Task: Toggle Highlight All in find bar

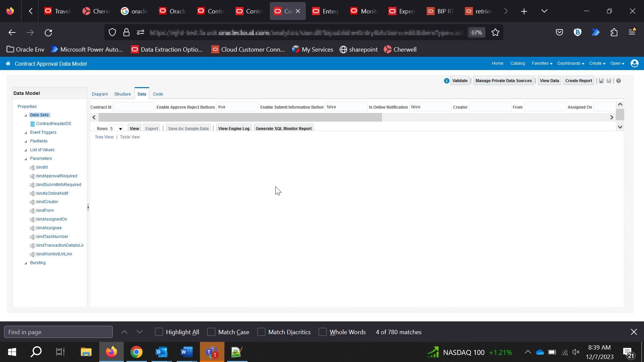Action: pyautogui.click(x=158, y=331)
